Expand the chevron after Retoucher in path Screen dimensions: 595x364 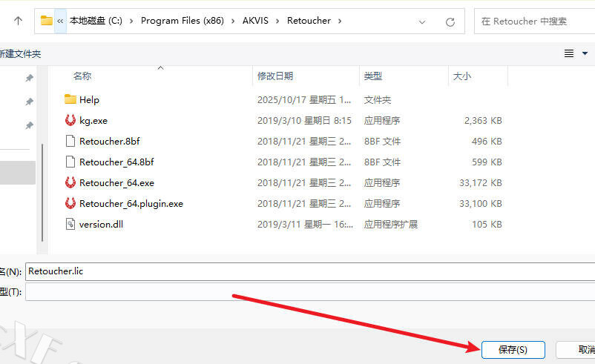click(340, 21)
